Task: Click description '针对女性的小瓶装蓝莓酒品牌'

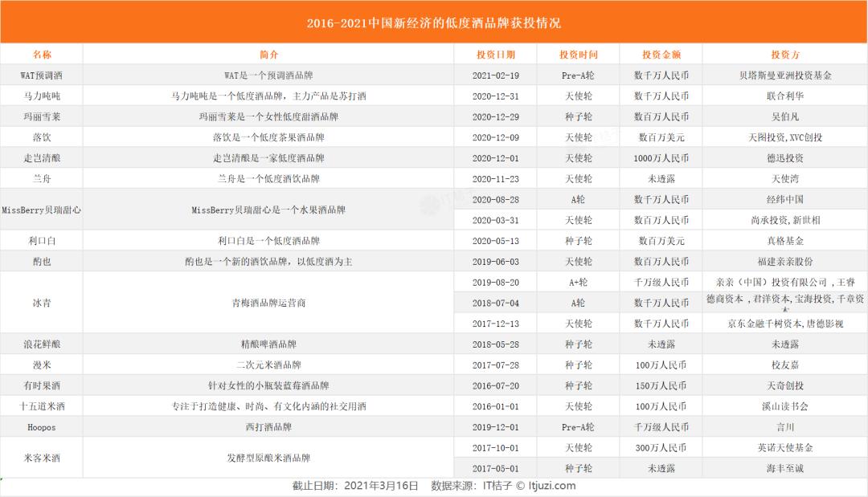Action: point(268,385)
